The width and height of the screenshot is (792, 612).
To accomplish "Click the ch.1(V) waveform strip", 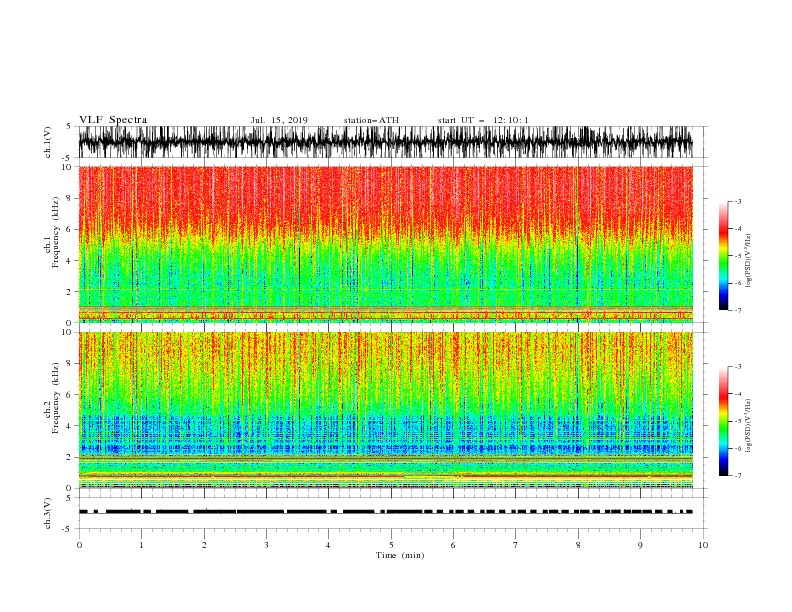I will click(x=385, y=142).
